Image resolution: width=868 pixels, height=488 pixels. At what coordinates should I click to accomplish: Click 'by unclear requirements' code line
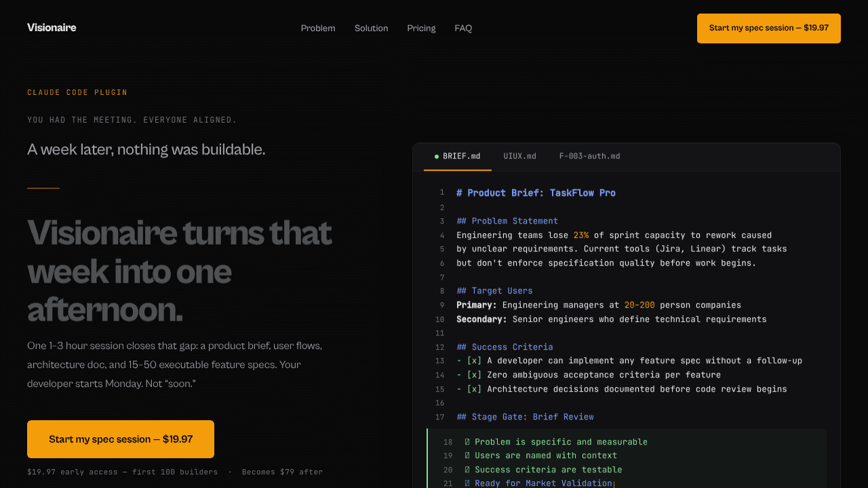pyautogui.click(x=622, y=249)
